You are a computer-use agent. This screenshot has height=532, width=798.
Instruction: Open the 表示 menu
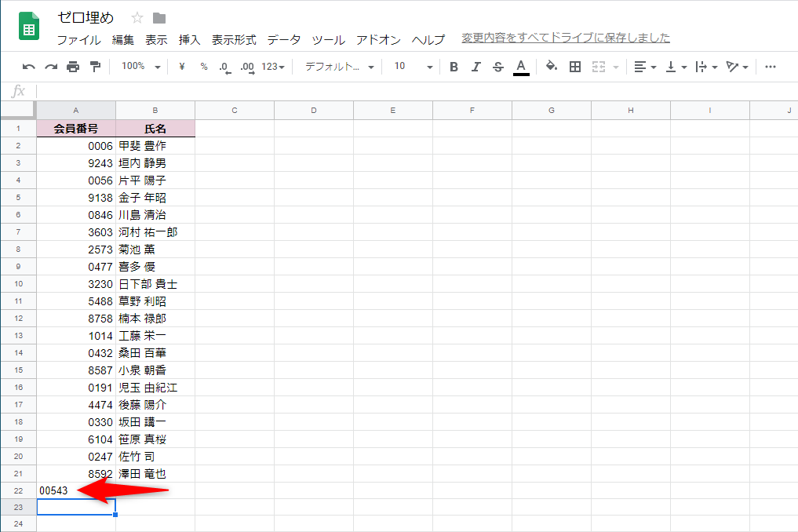(x=156, y=40)
